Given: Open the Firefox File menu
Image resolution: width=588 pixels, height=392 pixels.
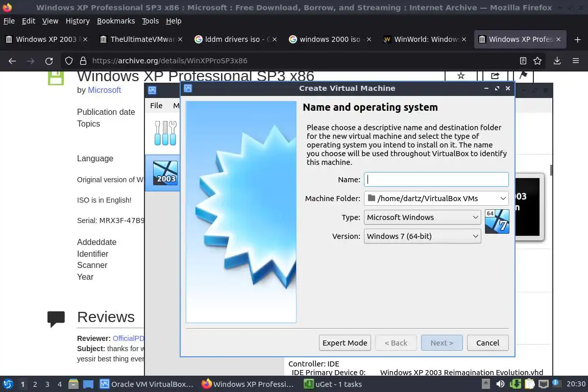Looking at the screenshot, I should [x=9, y=21].
